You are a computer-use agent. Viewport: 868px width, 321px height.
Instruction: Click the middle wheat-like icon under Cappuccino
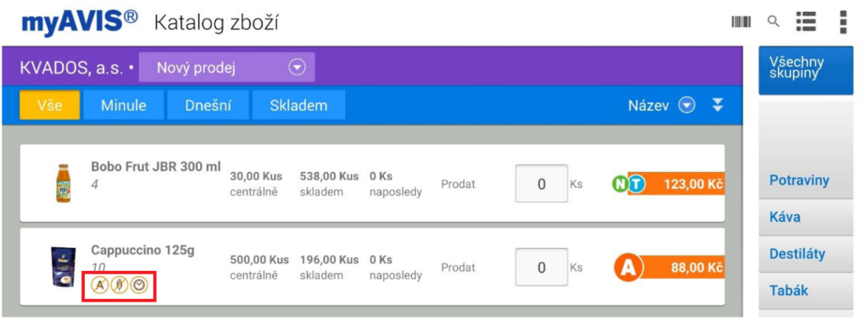point(120,285)
